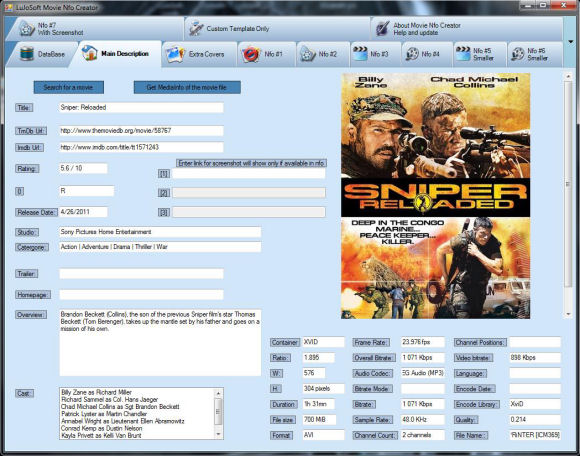This screenshot has height=456, width=580.
Task: Click the DataBase tab icon
Action: coord(27,54)
